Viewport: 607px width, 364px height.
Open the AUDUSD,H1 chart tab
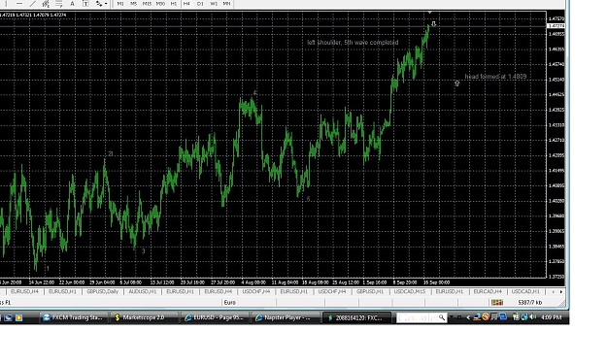(x=142, y=291)
